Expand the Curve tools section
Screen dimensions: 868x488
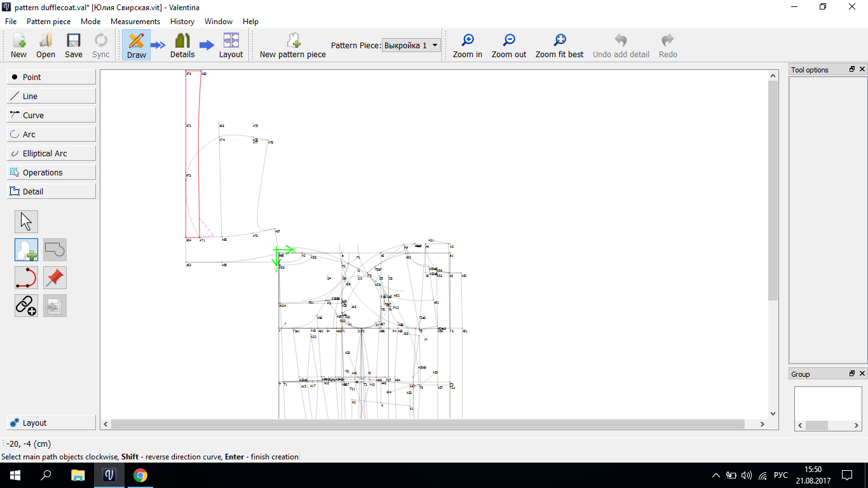(51, 115)
